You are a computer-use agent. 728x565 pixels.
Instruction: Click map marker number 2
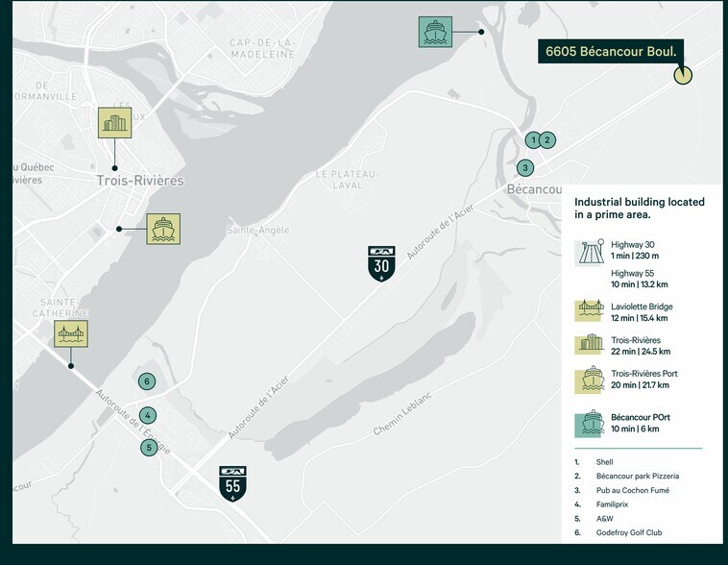click(x=547, y=140)
